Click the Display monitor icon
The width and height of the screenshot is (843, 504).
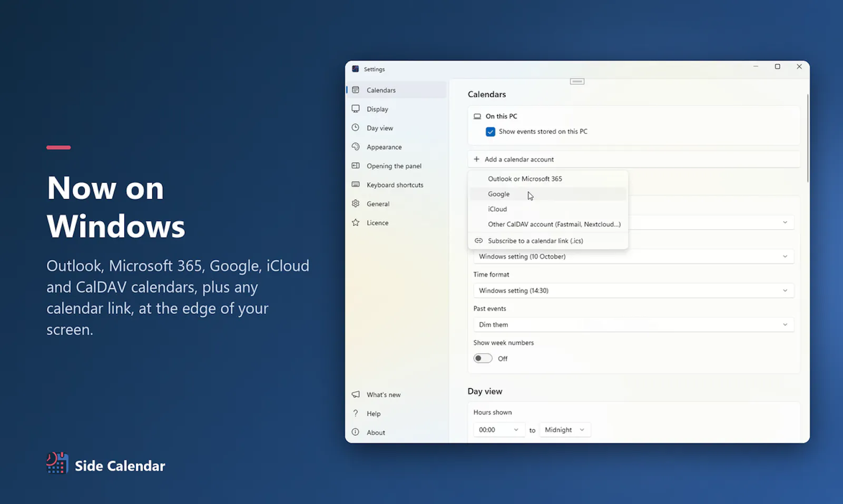(356, 109)
